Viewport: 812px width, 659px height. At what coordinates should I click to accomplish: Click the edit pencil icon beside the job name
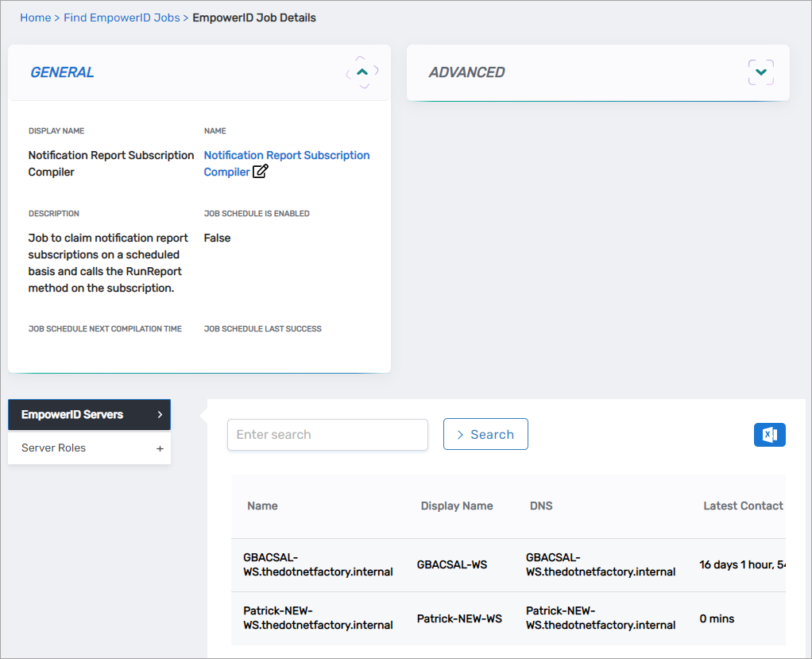259,172
